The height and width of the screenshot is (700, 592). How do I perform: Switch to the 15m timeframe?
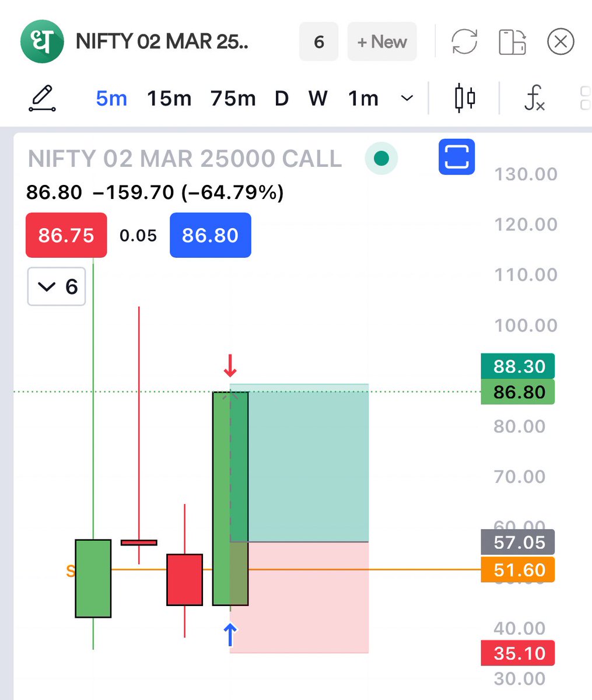click(169, 99)
